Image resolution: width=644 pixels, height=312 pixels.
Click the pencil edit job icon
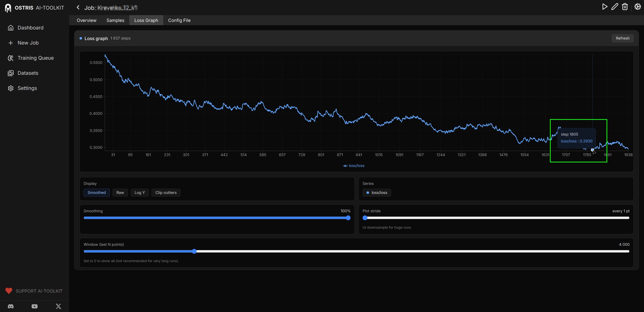pos(615,7)
